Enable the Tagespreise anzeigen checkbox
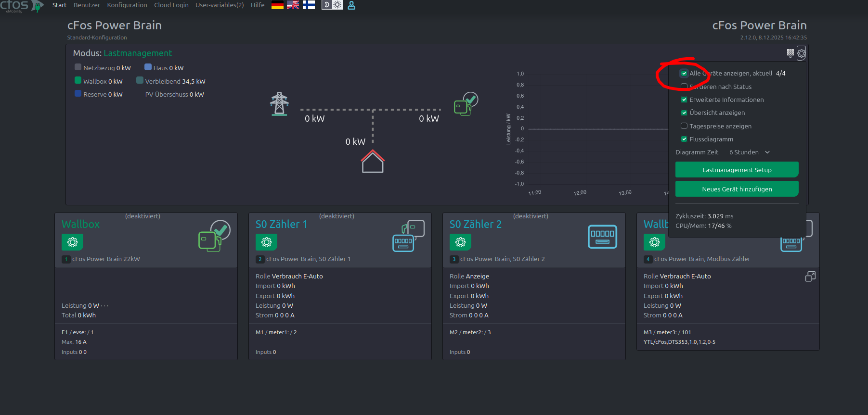868x415 pixels. (684, 126)
